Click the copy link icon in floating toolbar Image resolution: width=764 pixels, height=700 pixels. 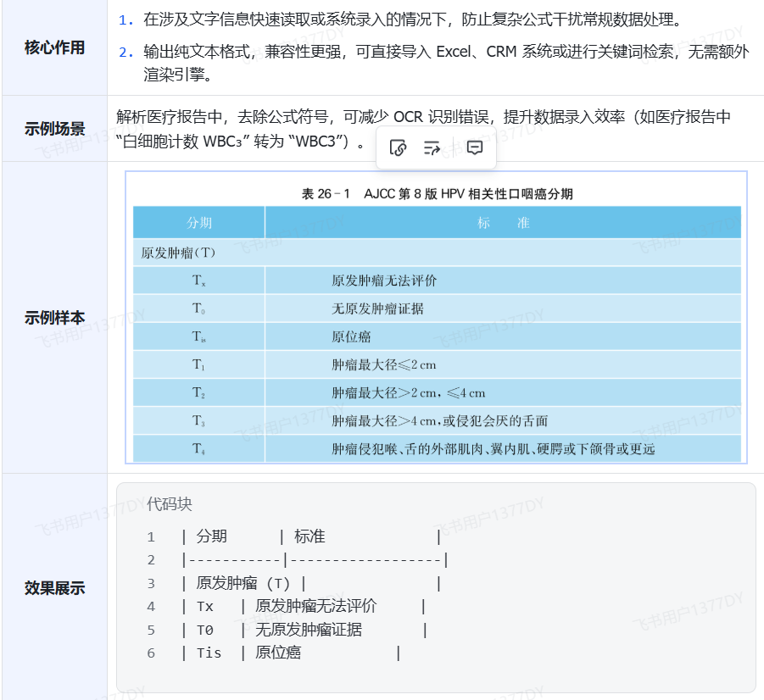click(x=398, y=147)
